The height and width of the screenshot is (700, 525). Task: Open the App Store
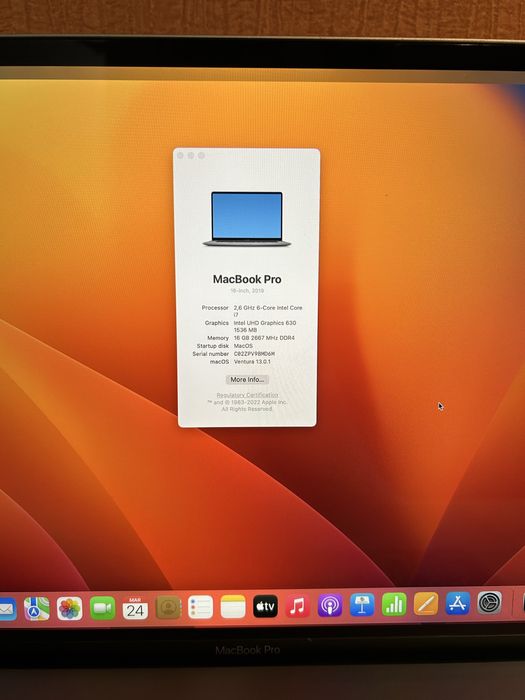pyautogui.click(x=458, y=603)
